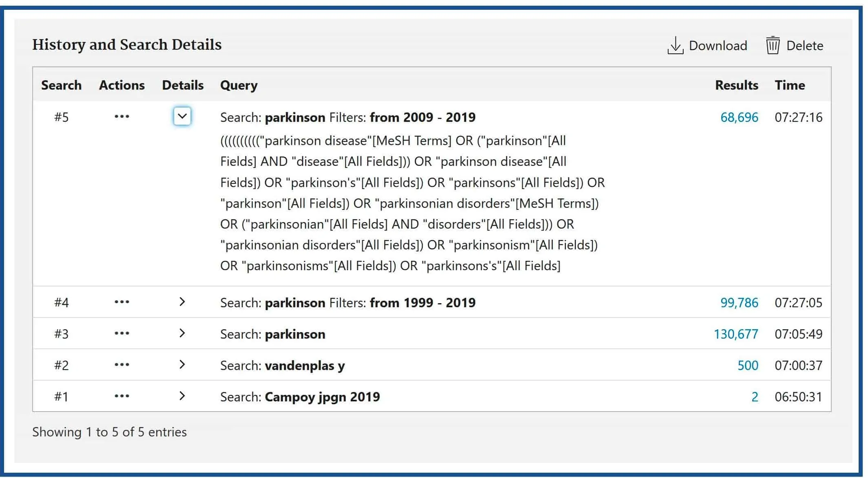Open actions ellipsis for search #2
868x478 pixels.
point(122,365)
